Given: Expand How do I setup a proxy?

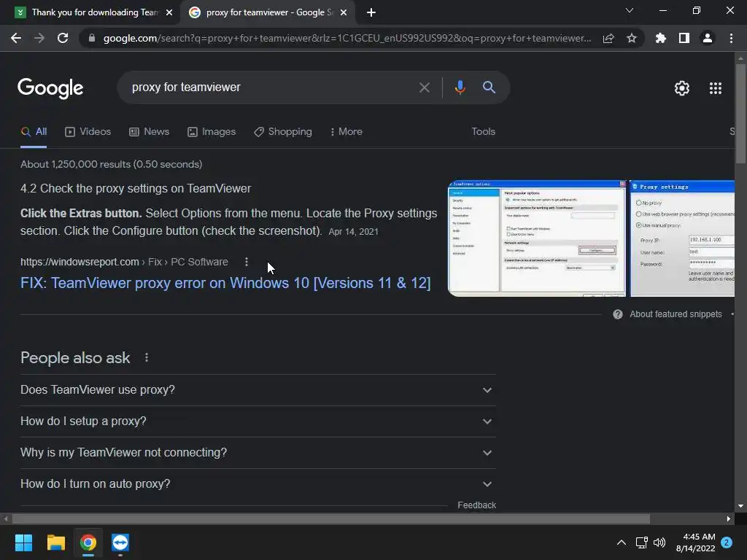Looking at the screenshot, I should click(x=258, y=421).
